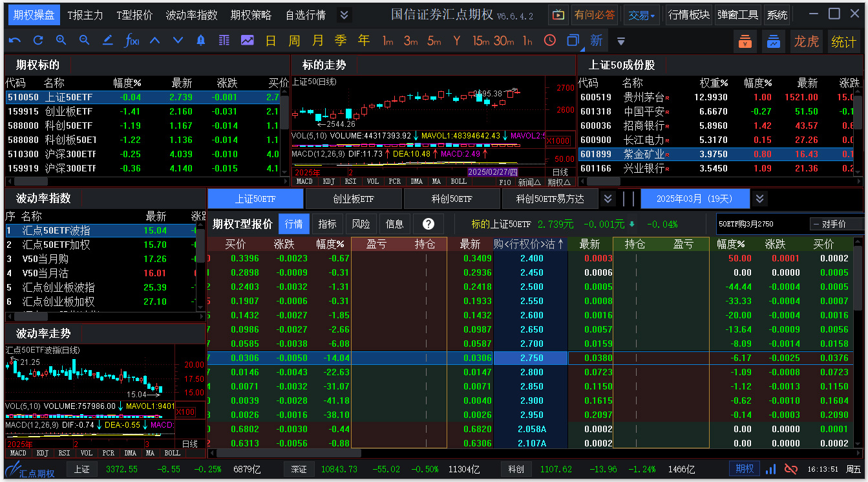Open the live TV video icon
The width and height of the screenshot is (868, 482).
(558, 15)
